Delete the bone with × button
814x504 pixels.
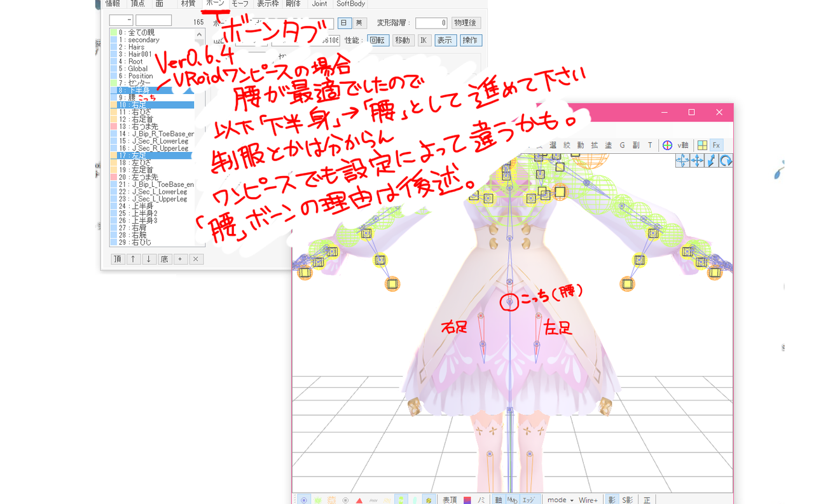(196, 259)
